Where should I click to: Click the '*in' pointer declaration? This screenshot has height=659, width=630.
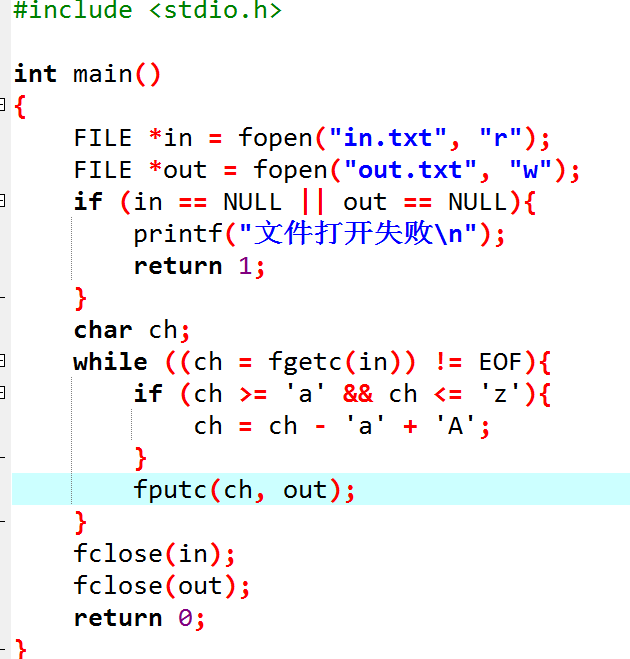171,137
